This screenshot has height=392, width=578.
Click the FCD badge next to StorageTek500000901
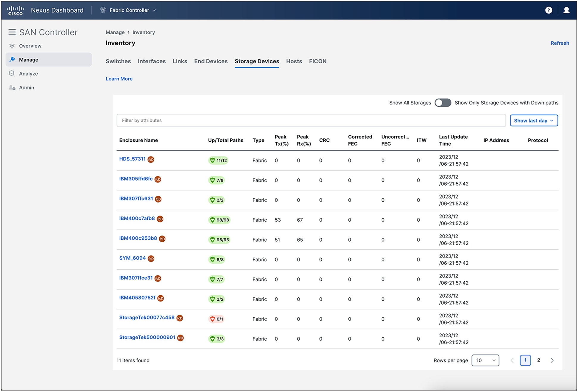(180, 338)
